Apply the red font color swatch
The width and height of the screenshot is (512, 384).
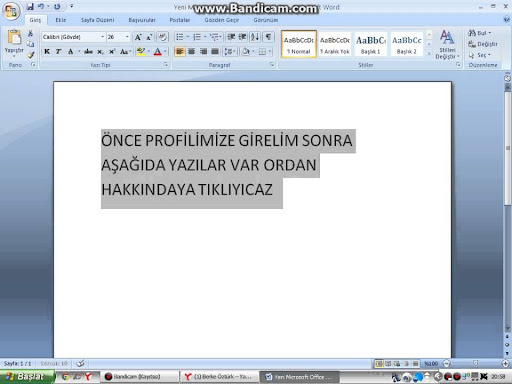click(158, 52)
